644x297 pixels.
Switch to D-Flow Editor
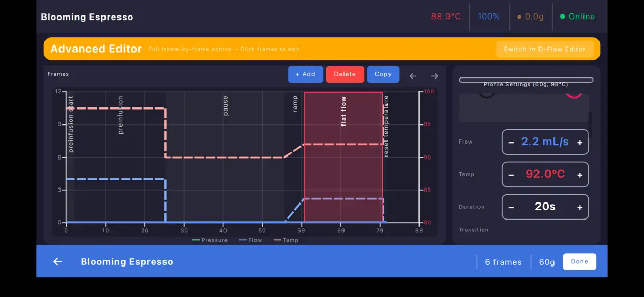pyautogui.click(x=545, y=49)
